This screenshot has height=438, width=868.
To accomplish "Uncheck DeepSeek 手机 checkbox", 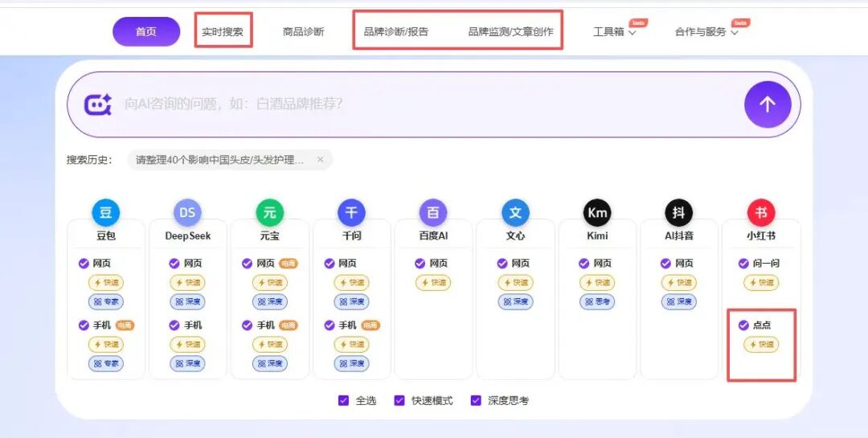I will click(x=174, y=325).
